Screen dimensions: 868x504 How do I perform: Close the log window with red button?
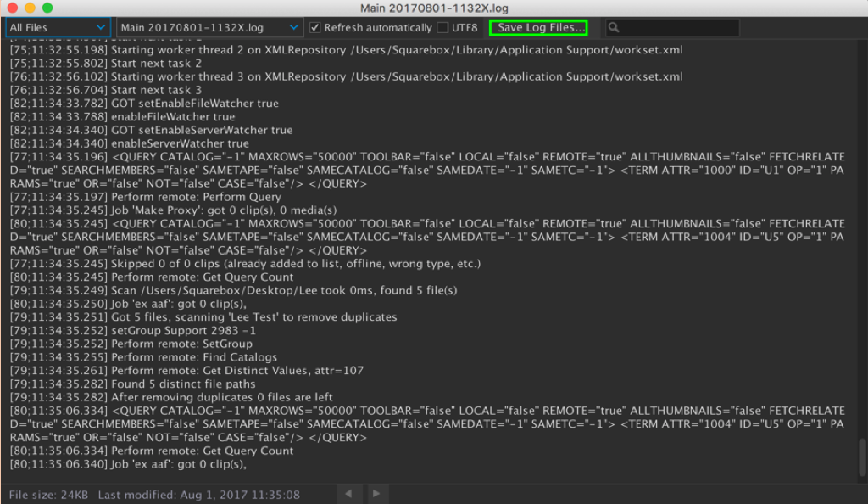pos(11,8)
